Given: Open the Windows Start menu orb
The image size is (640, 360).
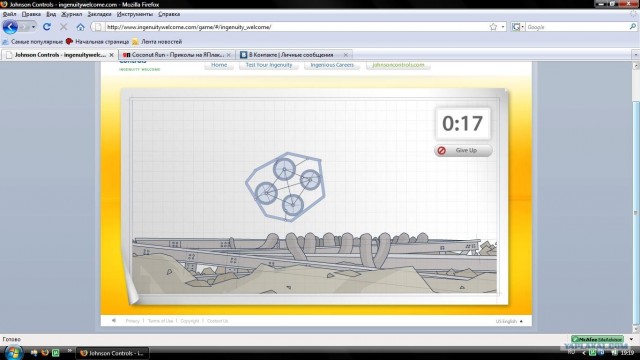Looking at the screenshot, I should [13, 353].
